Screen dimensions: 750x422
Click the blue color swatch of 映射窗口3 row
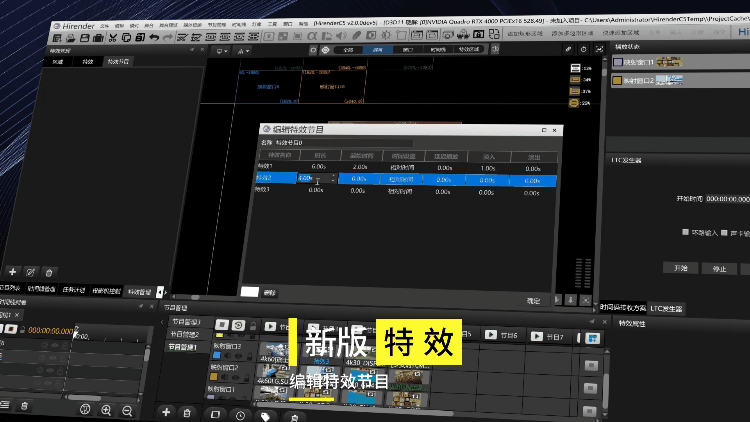coord(217,355)
